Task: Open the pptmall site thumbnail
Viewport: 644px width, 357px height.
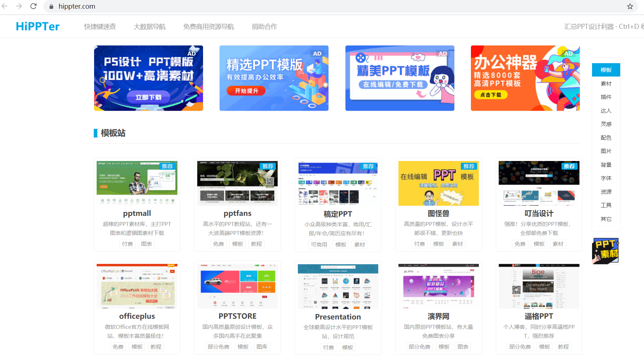Action: (137, 183)
